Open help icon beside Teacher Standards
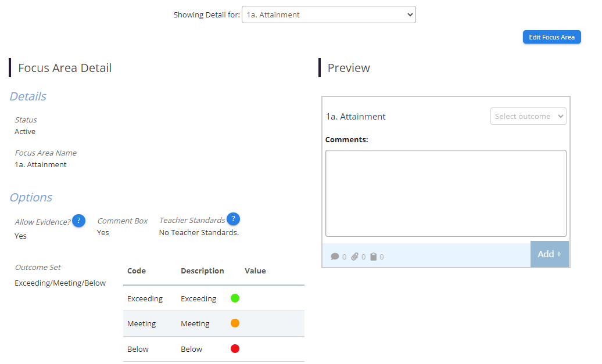Viewport: 602px width, 364px height. tap(233, 219)
